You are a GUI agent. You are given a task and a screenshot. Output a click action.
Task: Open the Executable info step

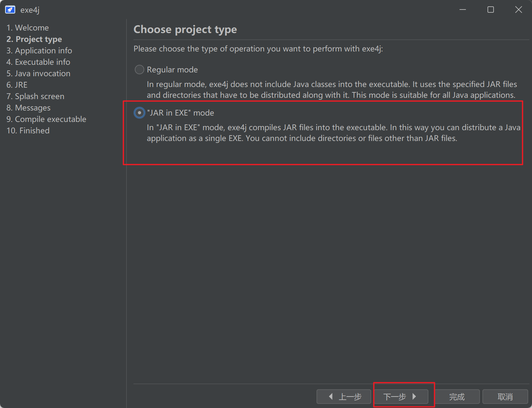pyautogui.click(x=38, y=62)
